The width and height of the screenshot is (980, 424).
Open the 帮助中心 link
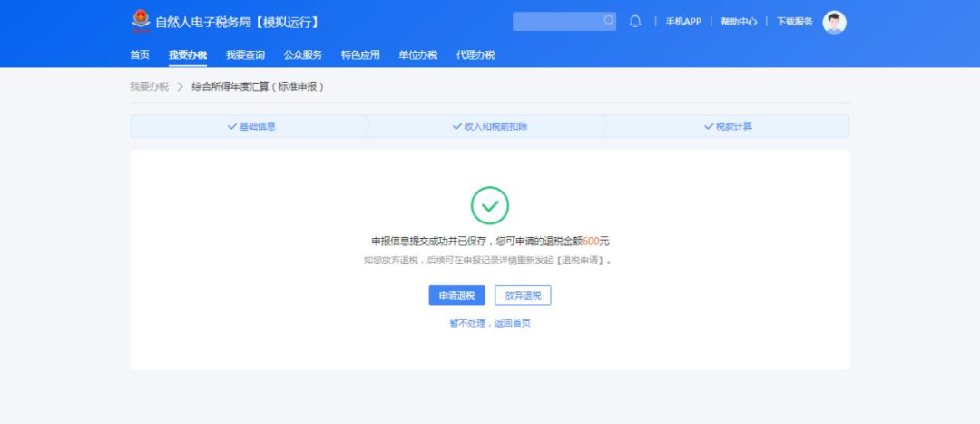tap(739, 21)
